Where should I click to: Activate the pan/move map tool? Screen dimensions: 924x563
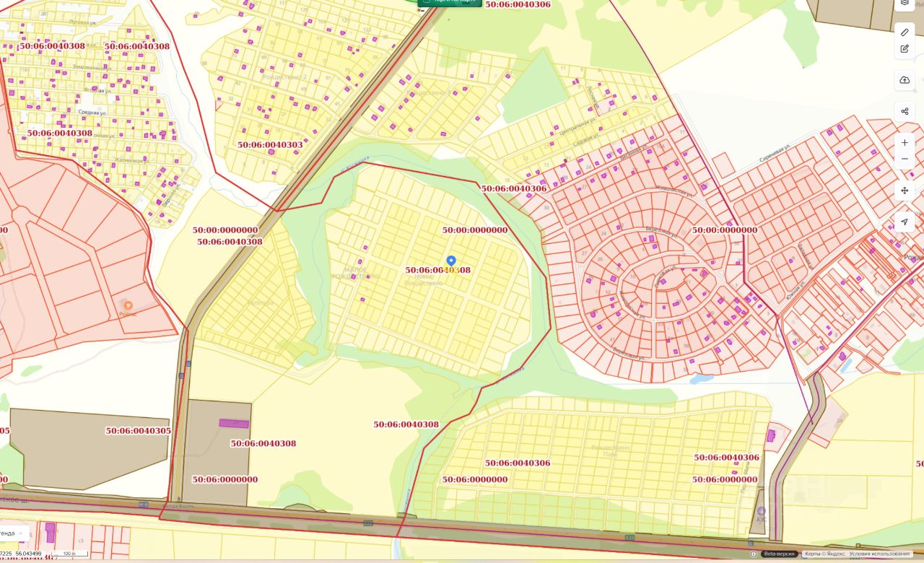tap(905, 191)
